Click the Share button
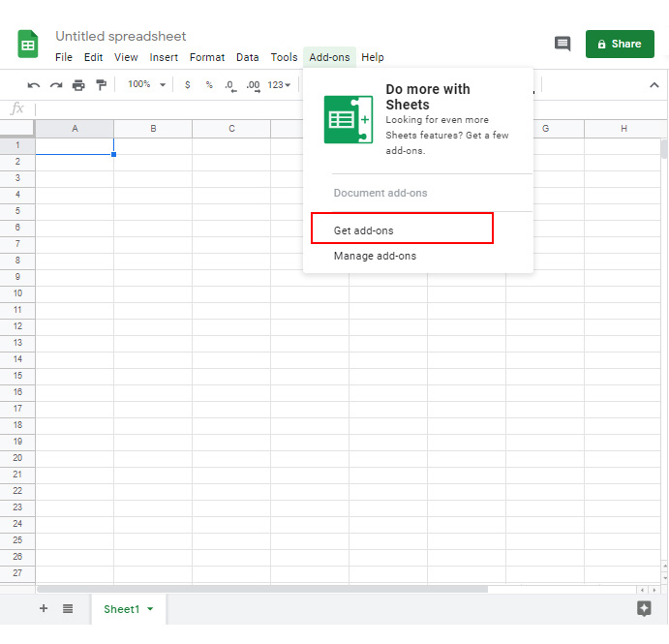Viewport: 669px width, 644px height. click(x=620, y=44)
